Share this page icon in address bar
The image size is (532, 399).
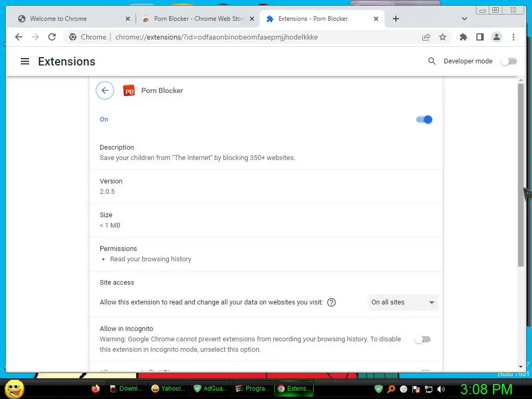[426, 37]
